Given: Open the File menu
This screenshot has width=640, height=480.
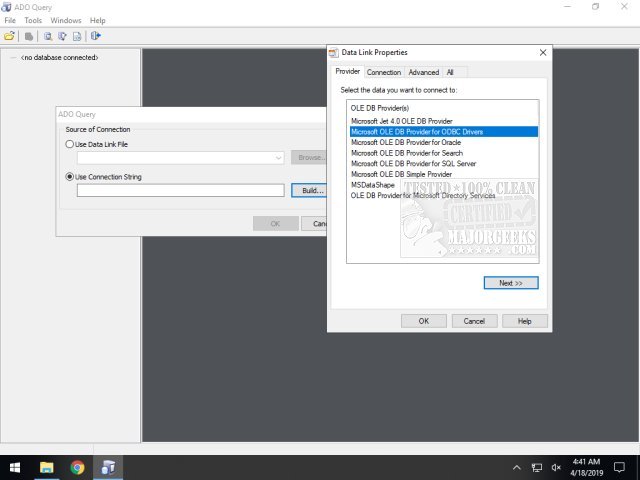Looking at the screenshot, I should click(x=10, y=20).
